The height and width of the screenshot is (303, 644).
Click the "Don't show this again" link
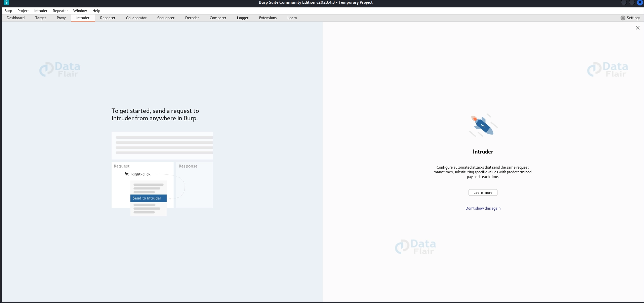pos(483,208)
